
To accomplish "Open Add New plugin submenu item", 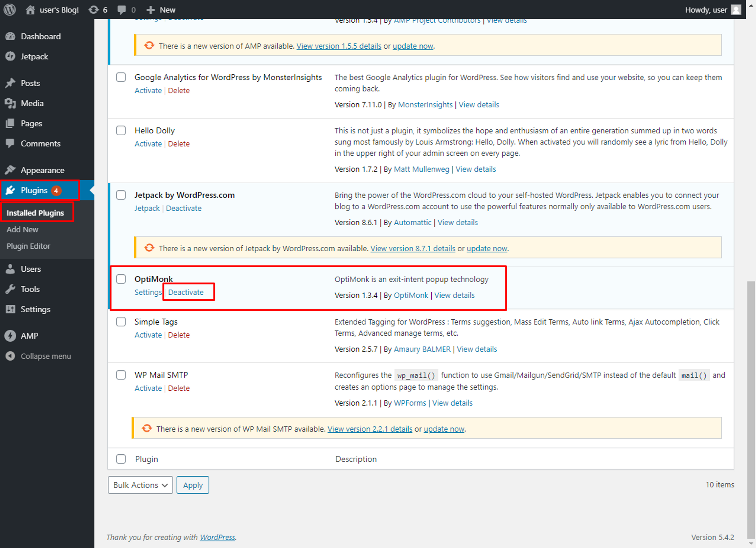I will [x=22, y=229].
